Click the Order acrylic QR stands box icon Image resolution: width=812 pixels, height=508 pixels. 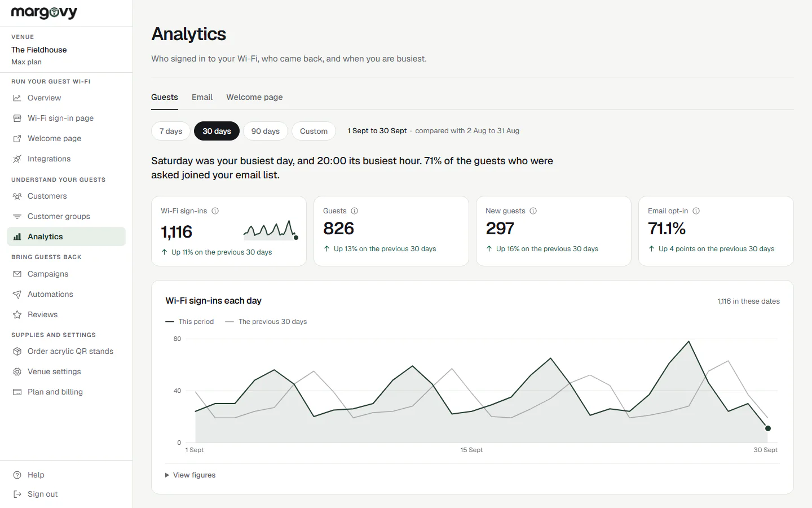pos(17,351)
